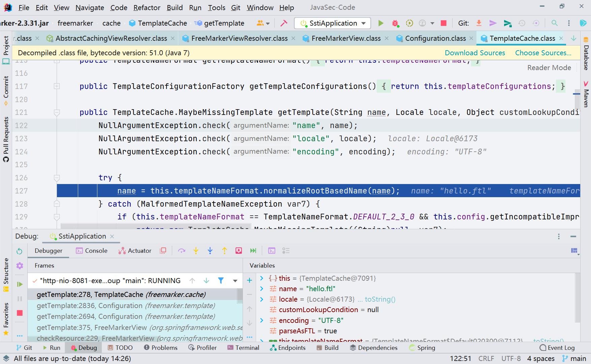
Task: Toggle Reader Mode in the editor
Action: [x=549, y=67]
